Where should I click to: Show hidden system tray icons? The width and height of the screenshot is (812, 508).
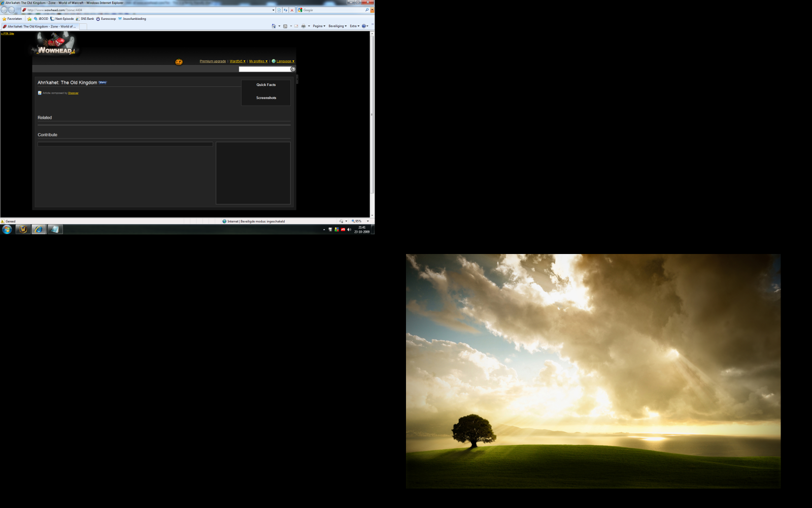point(324,230)
